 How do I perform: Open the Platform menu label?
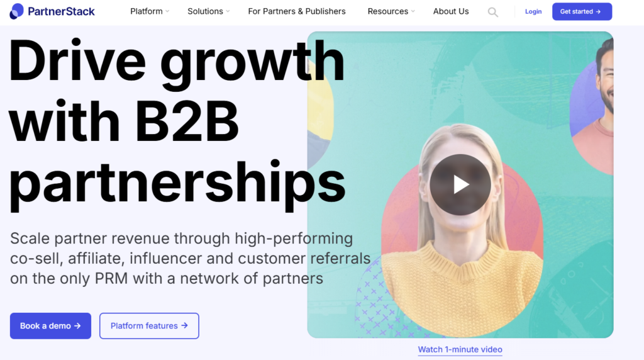click(146, 11)
